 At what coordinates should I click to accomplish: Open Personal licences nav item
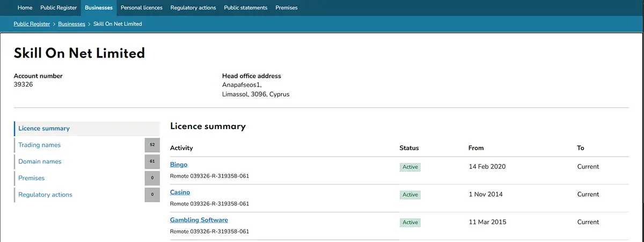pos(142,8)
